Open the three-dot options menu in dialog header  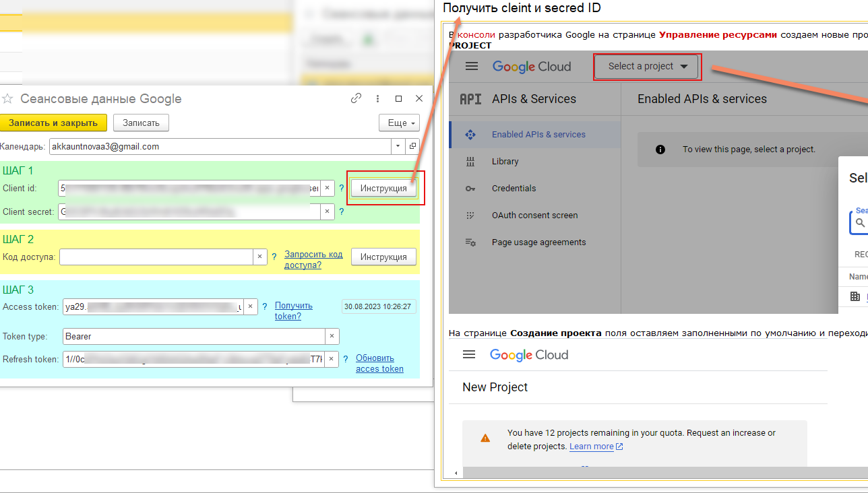click(377, 98)
